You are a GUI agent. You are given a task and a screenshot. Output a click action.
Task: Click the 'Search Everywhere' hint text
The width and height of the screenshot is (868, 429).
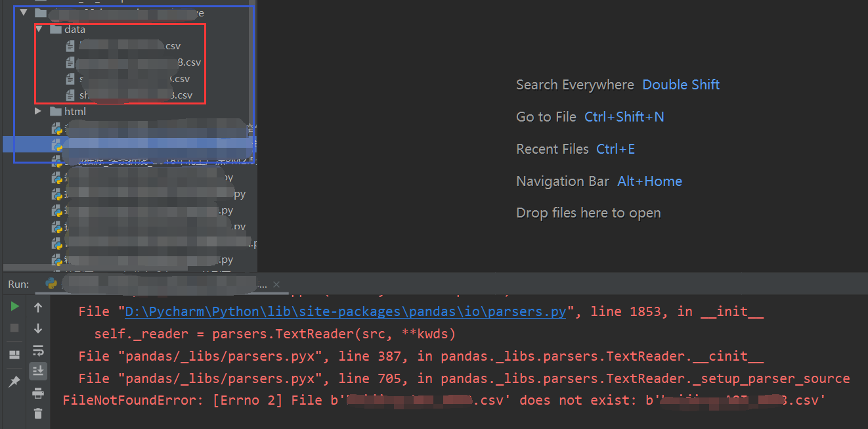(x=575, y=85)
